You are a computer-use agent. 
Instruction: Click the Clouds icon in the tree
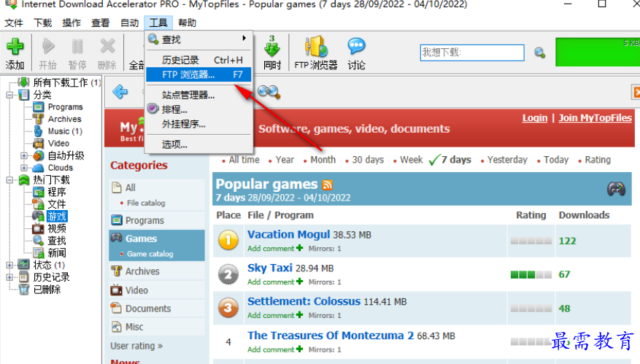pos(39,168)
